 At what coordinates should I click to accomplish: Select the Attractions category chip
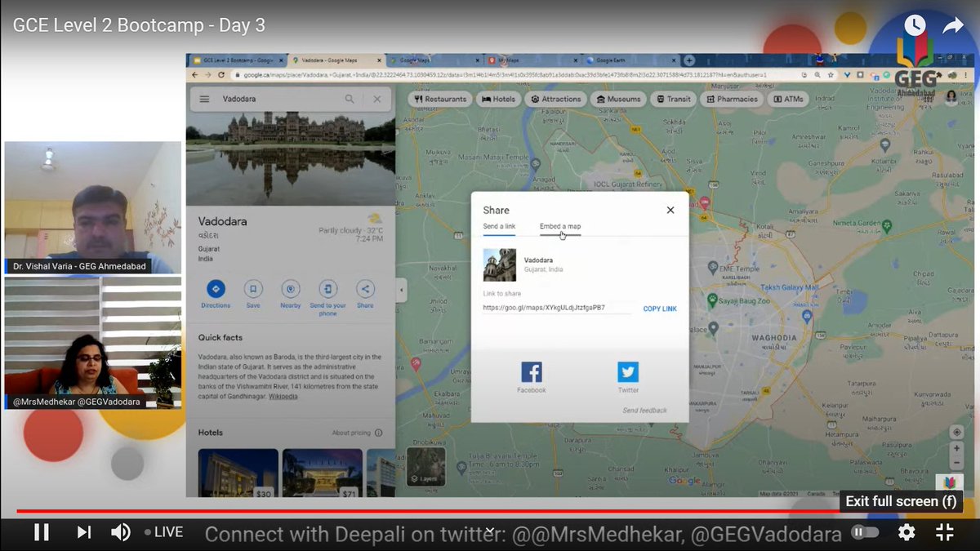(x=555, y=99)
